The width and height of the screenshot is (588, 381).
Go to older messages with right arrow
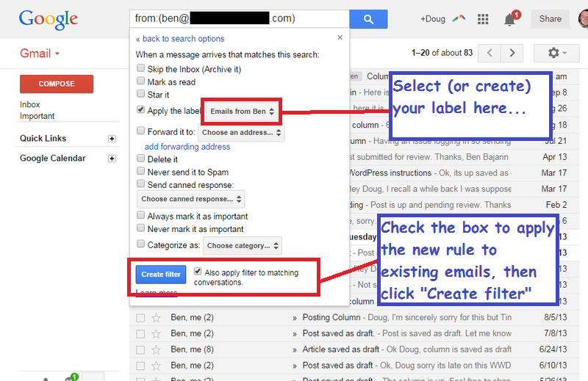coord(512,53)
